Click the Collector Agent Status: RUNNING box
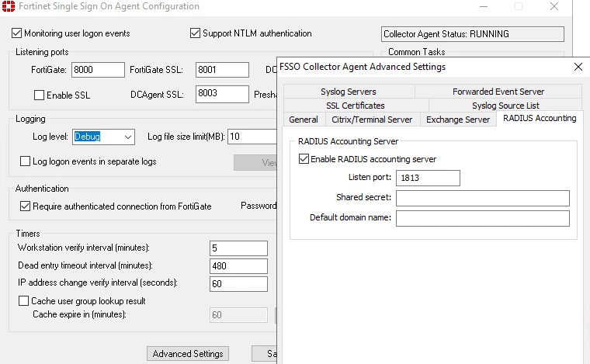This screenshot has height=364, width=590. click(473, 34)
